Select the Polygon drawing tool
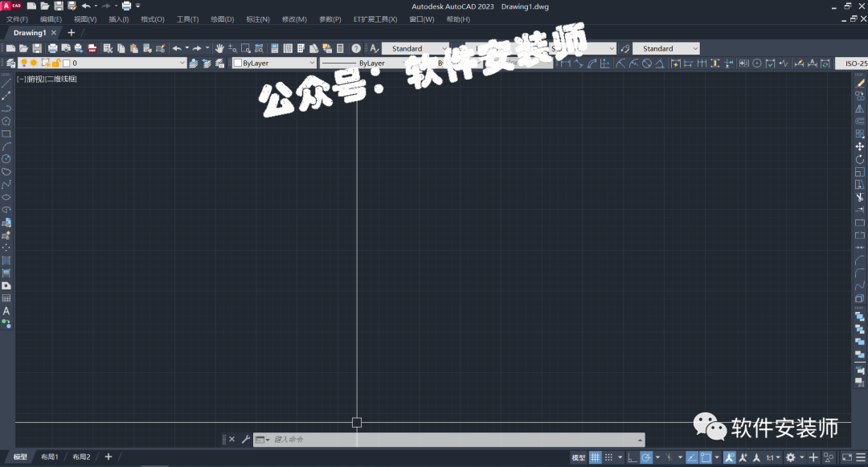This screenshot has width=868, height=467. pyautogui.click(x=6, y=121)
